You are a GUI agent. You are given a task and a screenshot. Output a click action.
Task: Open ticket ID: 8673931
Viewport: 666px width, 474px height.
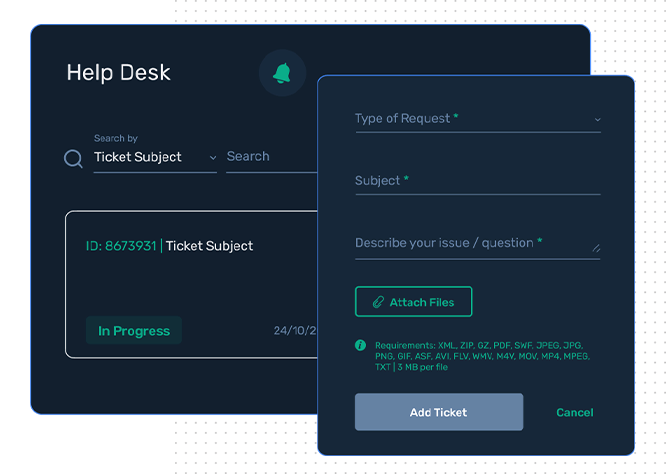pyautogui.click(x=121, y=246)
